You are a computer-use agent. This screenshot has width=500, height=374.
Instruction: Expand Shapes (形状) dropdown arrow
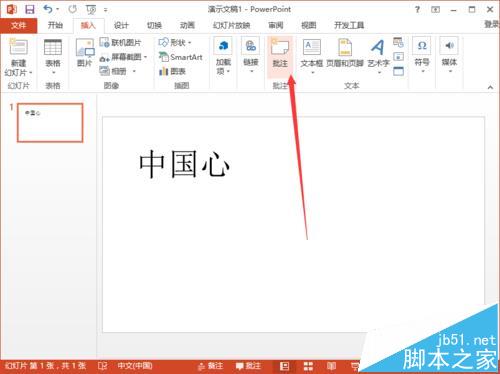[189, 43]
